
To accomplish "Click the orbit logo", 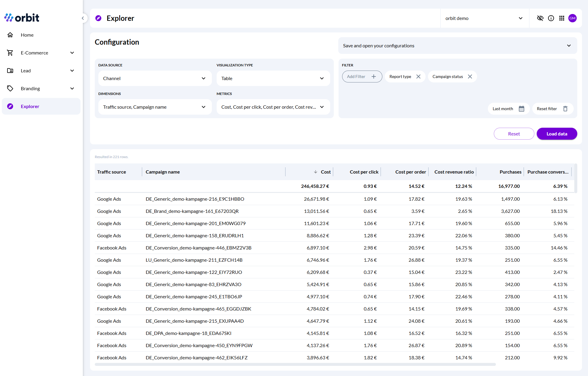I will 21,18.
